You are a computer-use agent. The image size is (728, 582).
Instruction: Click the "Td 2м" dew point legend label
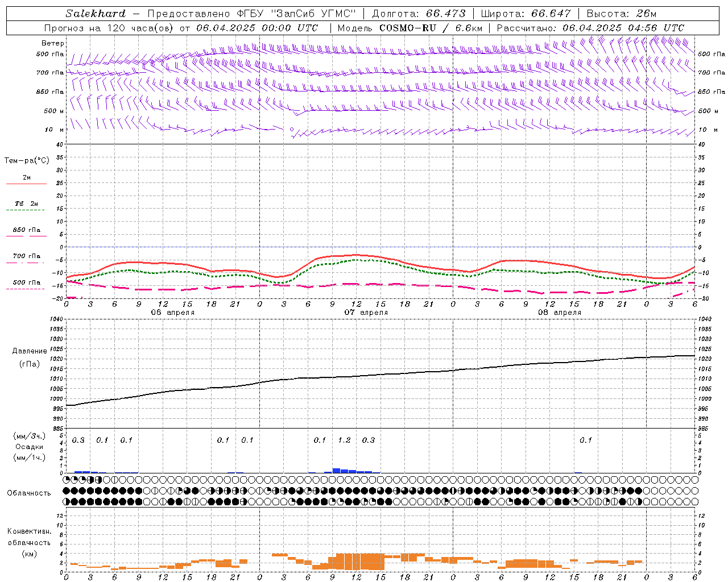click(26, 203)
